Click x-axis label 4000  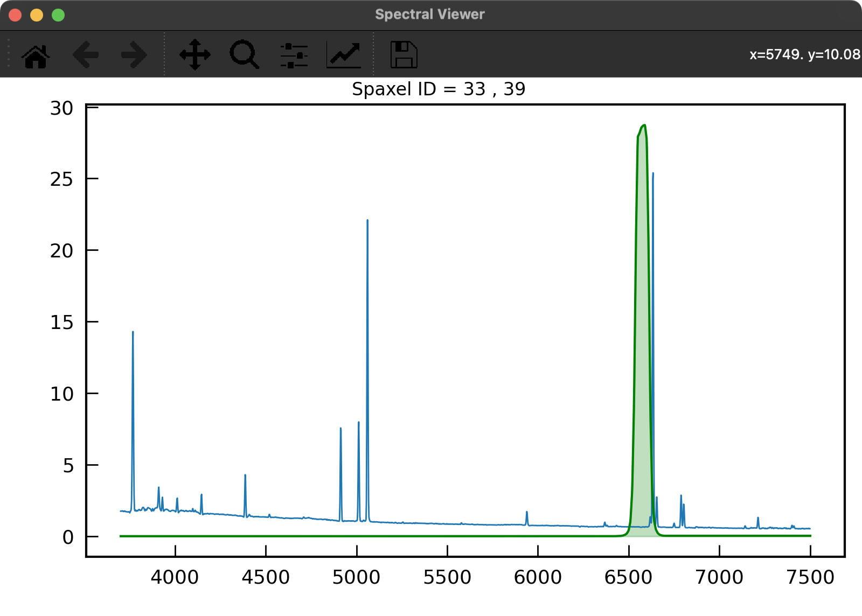175,577
